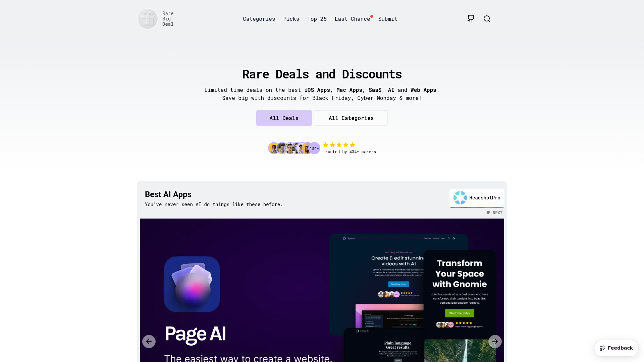The height and width of the screenshot is (362, 644).
Task: Open the Submit page
Action: pyautogui.click(x=388, y=19)
